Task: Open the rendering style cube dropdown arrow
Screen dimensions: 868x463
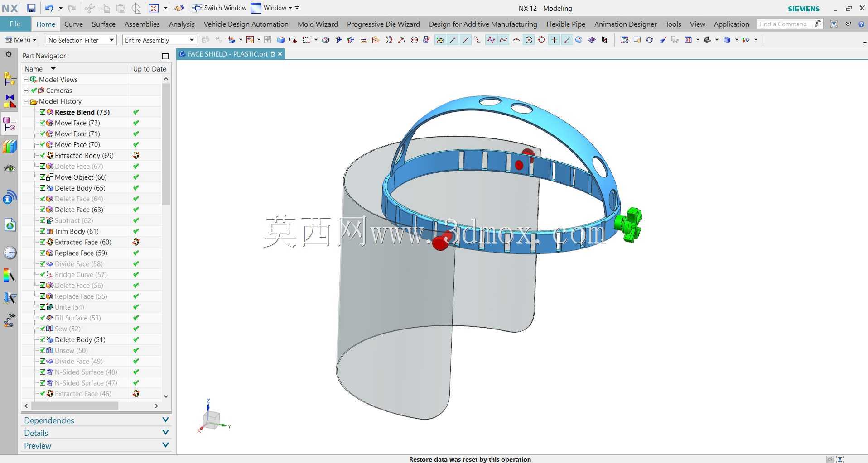Action: (737, 40)
